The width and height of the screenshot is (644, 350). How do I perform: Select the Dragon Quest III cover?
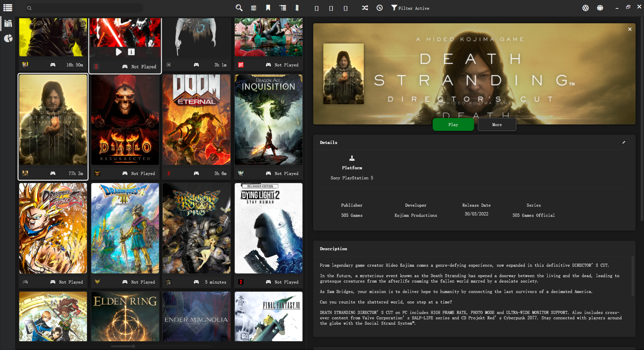coord(125,228)
